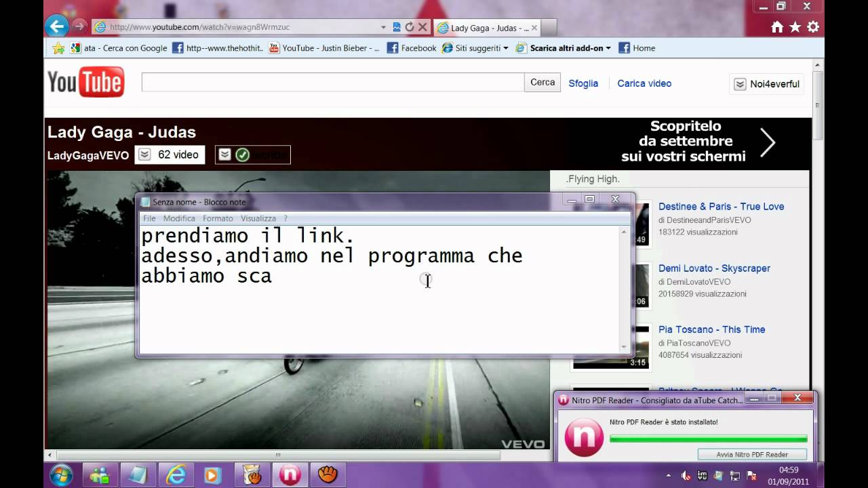
Task: Click the Nitro PDF installation progress bar
Action: pos(708,439)
